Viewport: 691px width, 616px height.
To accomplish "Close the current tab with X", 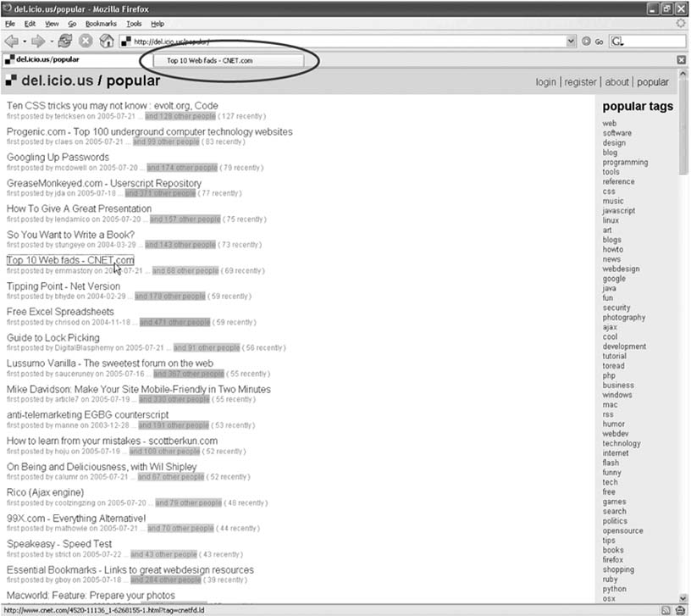I will click(x=682, y=60).
